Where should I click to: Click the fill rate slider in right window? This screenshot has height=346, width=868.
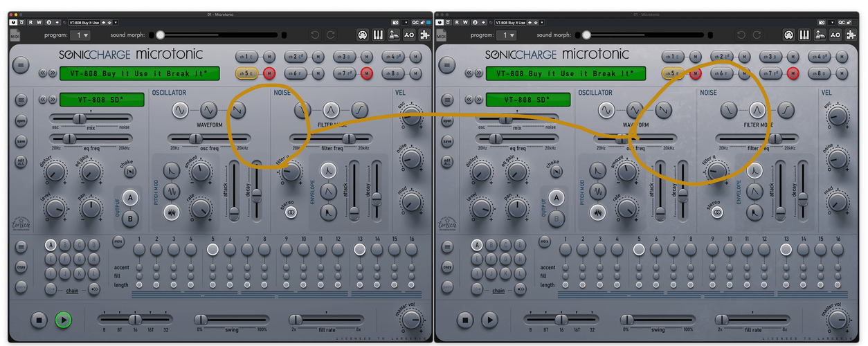(x=752, y=320)
